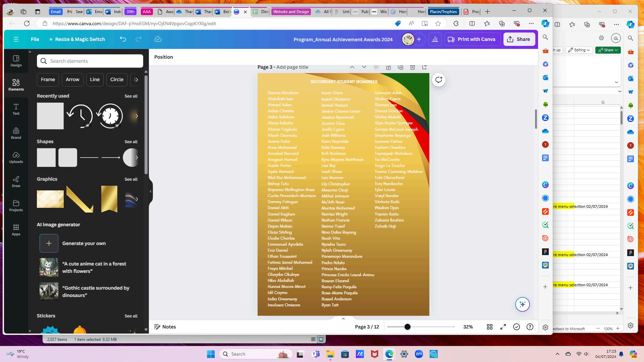Click the Share button
This screenshot has width=644, height=362.
519,39
